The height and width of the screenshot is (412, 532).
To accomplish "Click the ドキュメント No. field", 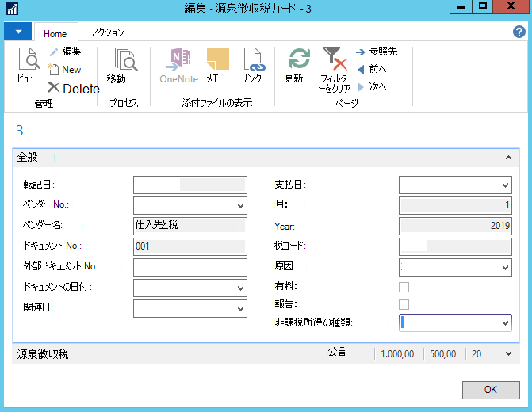I will [190, 246].
